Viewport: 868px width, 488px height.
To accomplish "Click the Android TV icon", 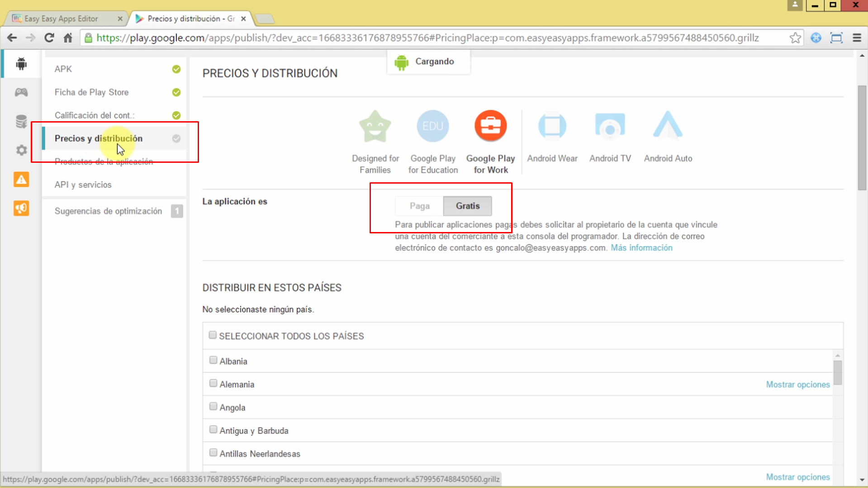I will tap(610, 126).
